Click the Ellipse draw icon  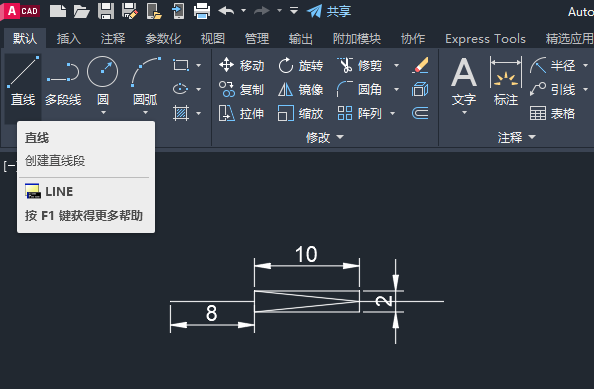(180, 89)
